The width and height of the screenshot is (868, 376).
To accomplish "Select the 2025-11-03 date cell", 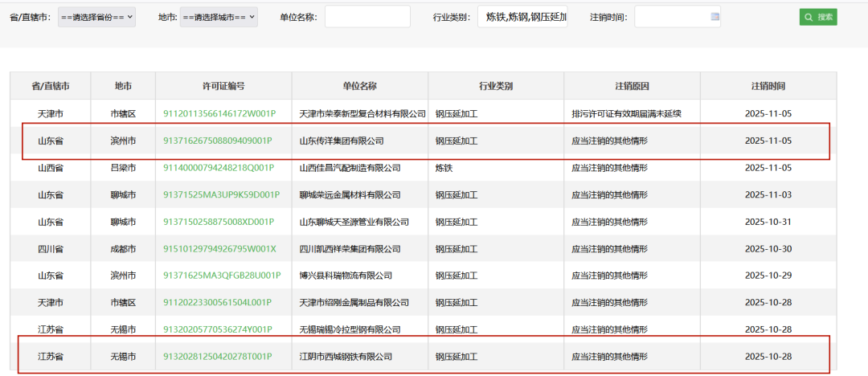I will pos(768,195).
